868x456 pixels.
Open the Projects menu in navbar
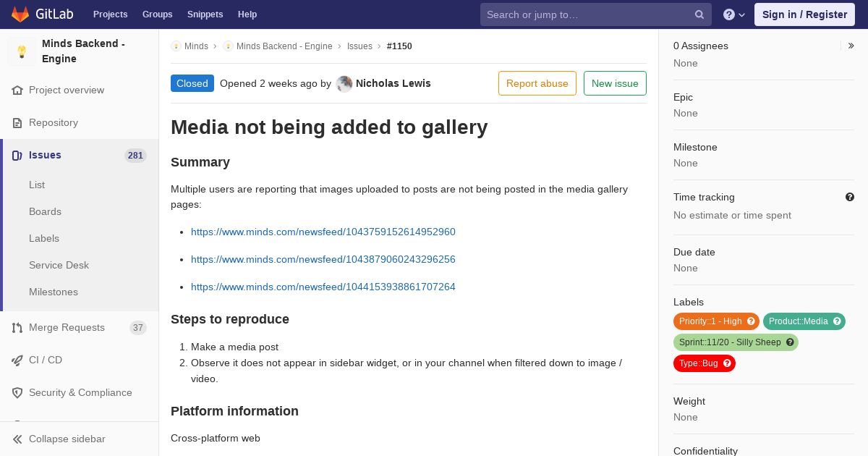click(x=110, y=14)
